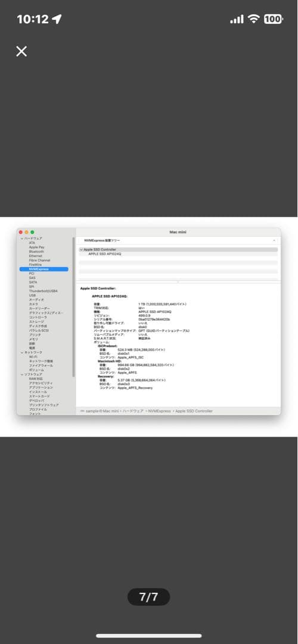Select Apple Pay in the sidebar
The height and width of the screenshot is (644, 298).
[x=36, y=247]
